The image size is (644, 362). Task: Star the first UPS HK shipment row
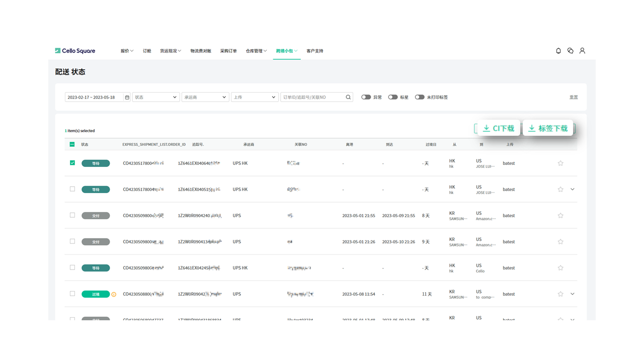[x=560, y=163]
